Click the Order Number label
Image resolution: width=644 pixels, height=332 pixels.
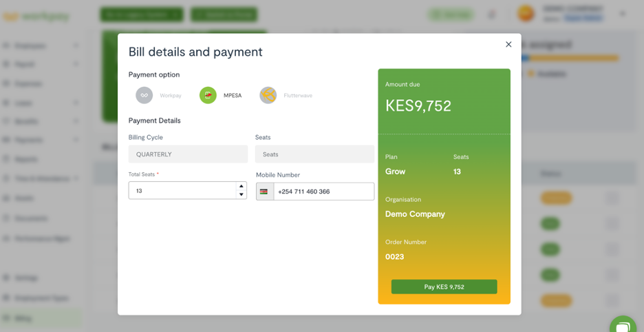click(406, 242)
